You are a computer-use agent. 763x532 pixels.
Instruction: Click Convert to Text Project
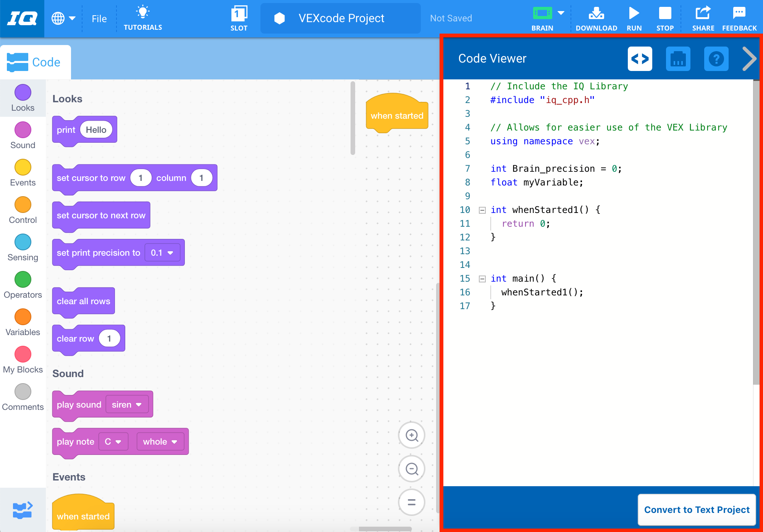[x=697, y=509]
